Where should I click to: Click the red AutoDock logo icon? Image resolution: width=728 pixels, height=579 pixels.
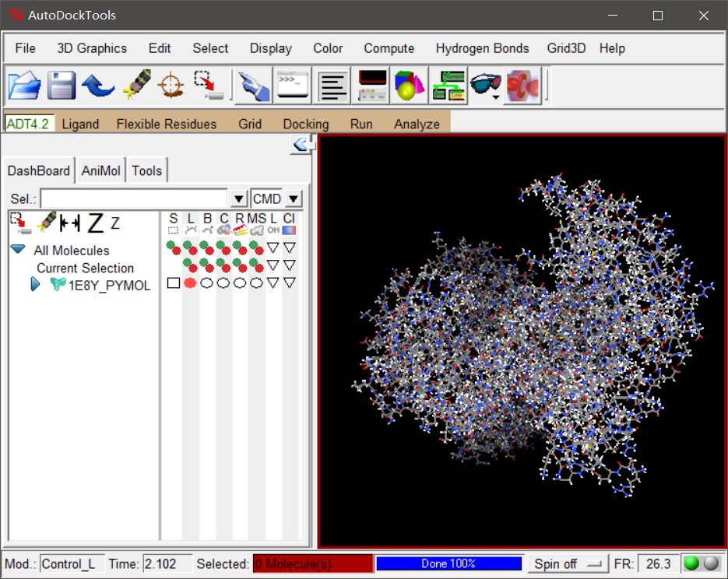pos(522,86)
